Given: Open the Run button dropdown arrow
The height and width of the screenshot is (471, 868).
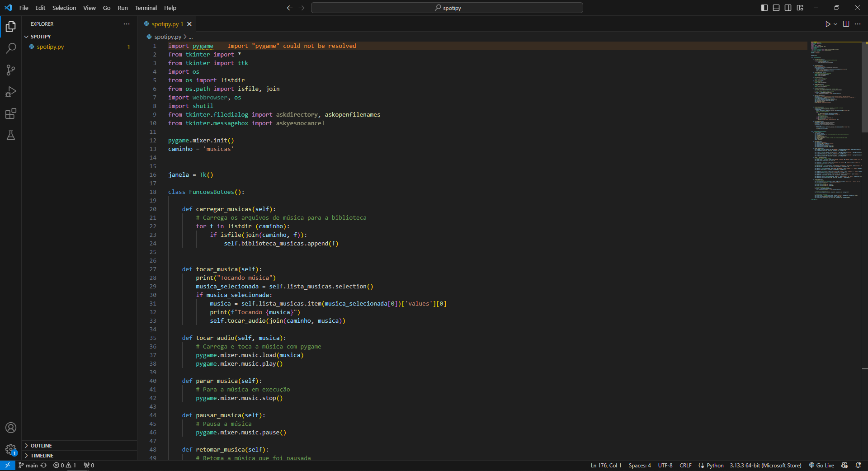Looking at the screenshot, I should point(835,24).
